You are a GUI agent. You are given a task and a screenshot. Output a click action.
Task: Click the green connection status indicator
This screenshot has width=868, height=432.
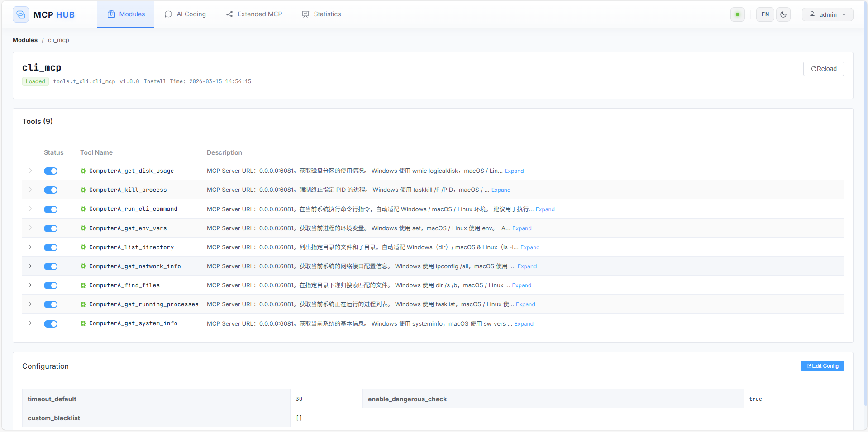point(738,14)
